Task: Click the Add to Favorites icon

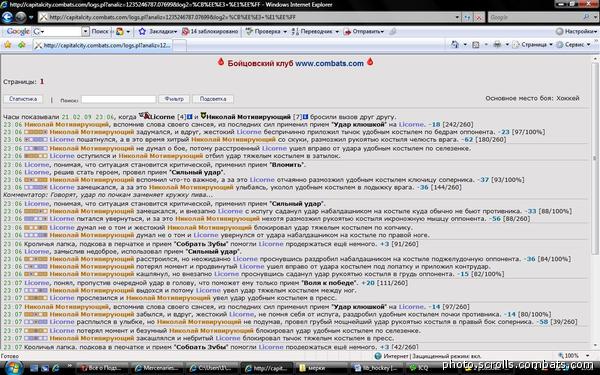Action: point(21,45)
